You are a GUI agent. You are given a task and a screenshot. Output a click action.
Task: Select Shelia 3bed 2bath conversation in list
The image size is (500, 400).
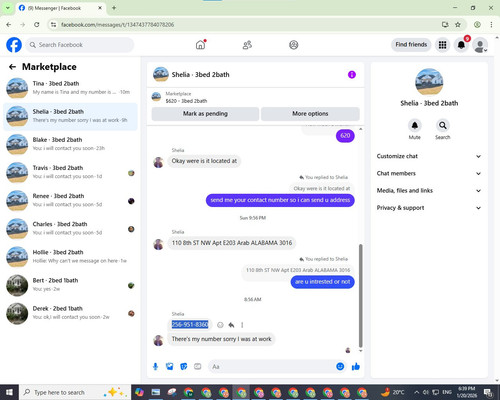click(x=70, y=117)
